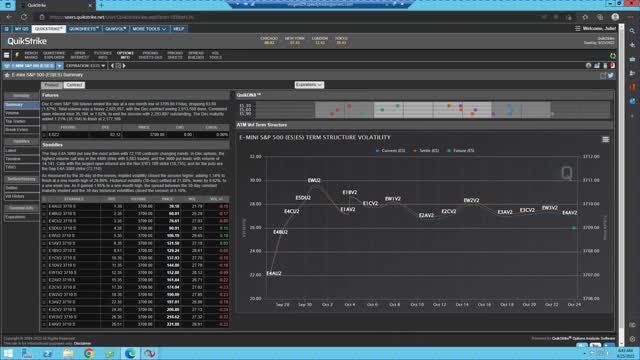The width and height of the screenshot is (640, 360).
Task: Open the QUIKVOL menu tab
Action: (116, 29)
